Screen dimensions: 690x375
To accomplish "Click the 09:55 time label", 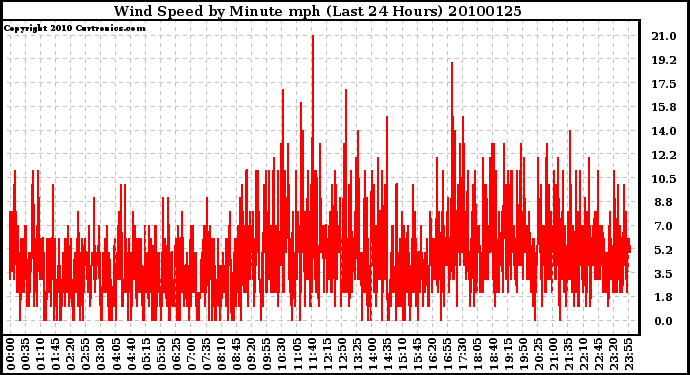I will [266, 354].
